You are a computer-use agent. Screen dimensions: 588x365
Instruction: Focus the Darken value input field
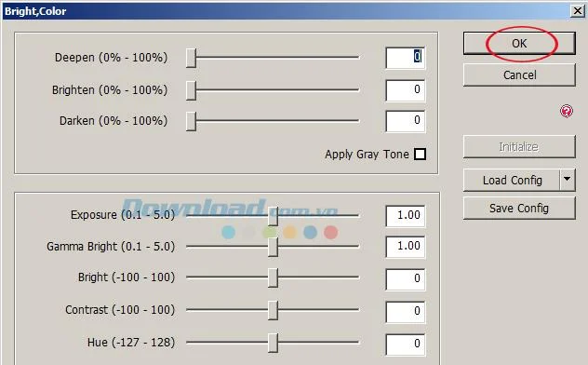tap(406, 121)
